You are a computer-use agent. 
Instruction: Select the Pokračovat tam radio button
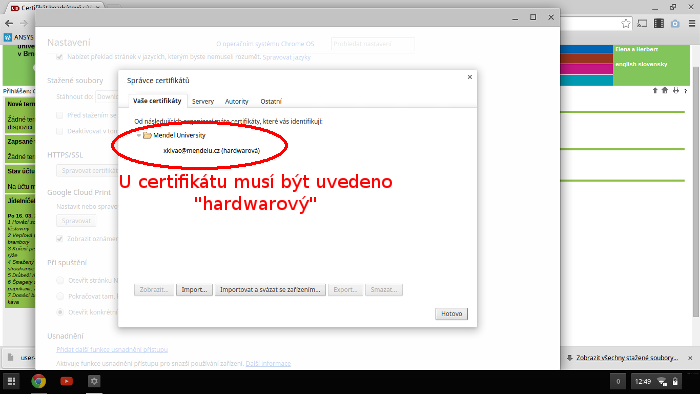tap(60, 296)
